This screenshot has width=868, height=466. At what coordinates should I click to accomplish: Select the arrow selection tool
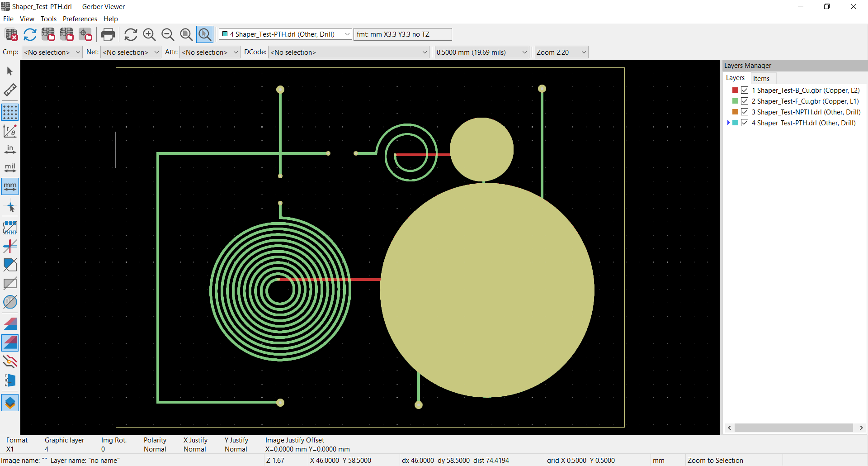(x=10, y=71)
